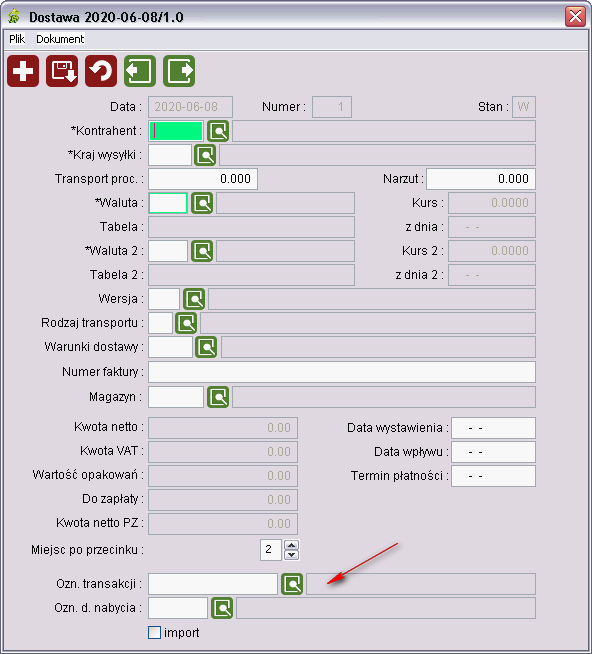The image size is (592, 654).
Task: Click the red undo arrow icon
Action: click(x=101, y=71)
